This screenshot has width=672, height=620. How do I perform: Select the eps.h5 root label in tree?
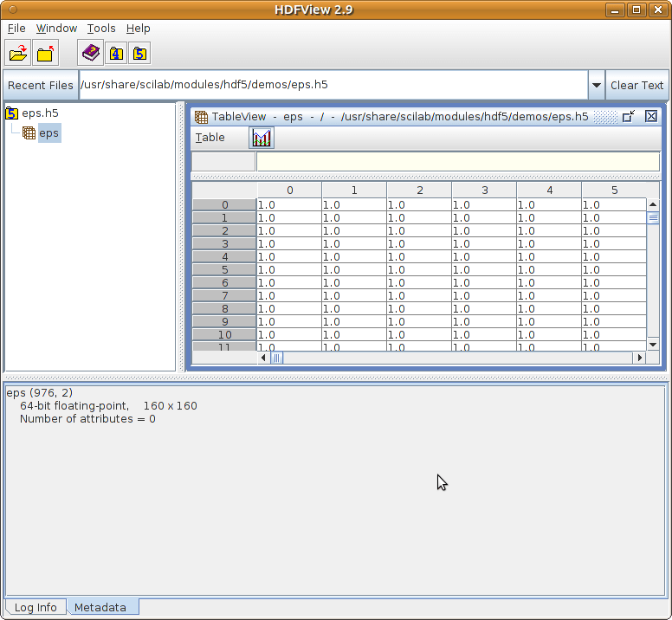[x=40, y=113]
